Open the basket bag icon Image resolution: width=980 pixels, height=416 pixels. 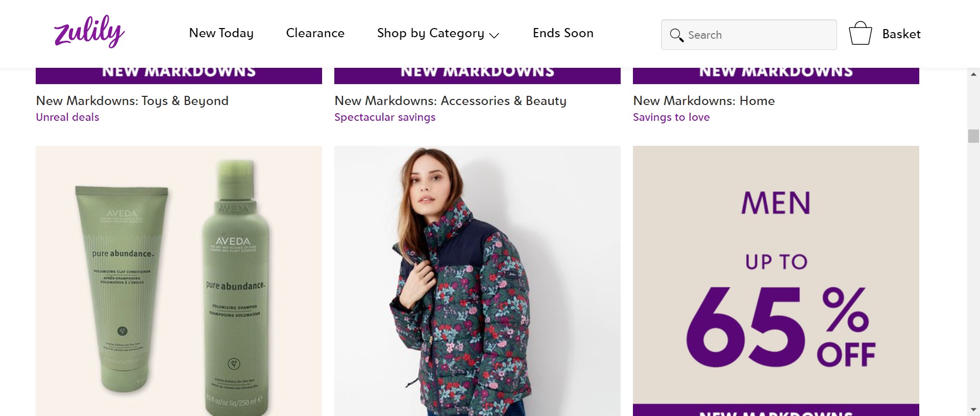pyautogui.click(x=860, y=34)
